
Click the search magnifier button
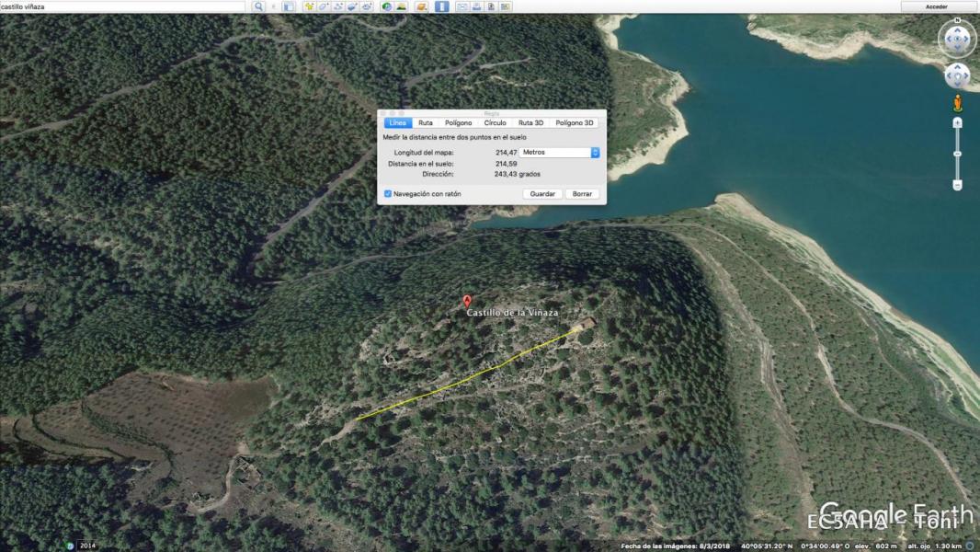[x=258, y=6]
